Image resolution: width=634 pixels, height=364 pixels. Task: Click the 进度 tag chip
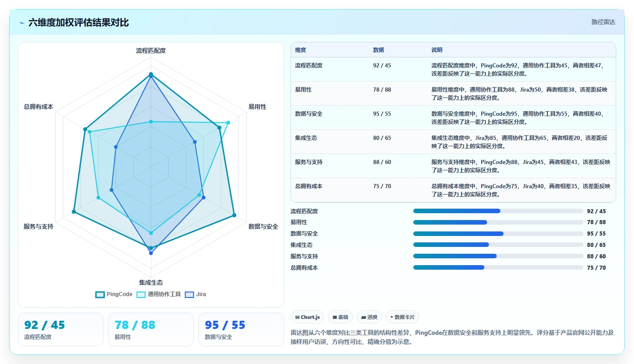(x=369, y=317)
